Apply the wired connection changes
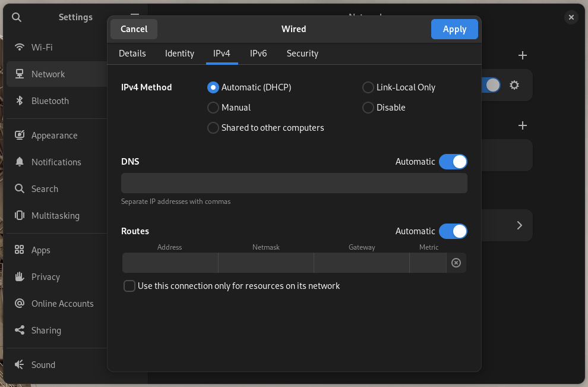Screen dimensions: 588x387 454,29
